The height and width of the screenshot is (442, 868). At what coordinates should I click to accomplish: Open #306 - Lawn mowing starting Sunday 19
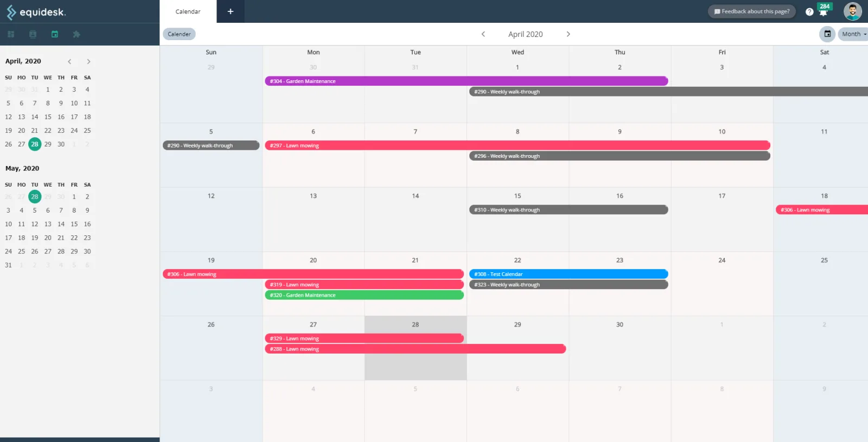(313, 274)
